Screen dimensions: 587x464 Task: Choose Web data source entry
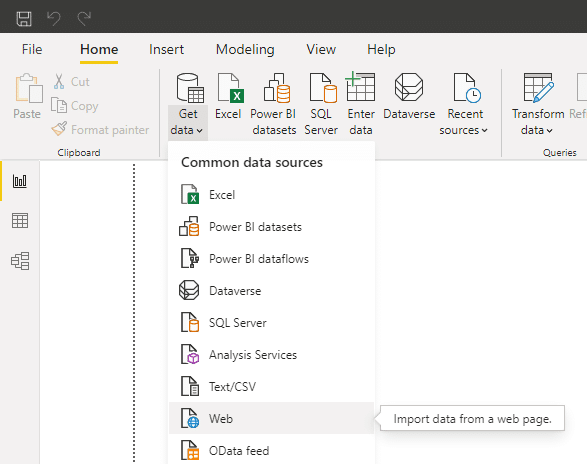(x=271, y=418)
